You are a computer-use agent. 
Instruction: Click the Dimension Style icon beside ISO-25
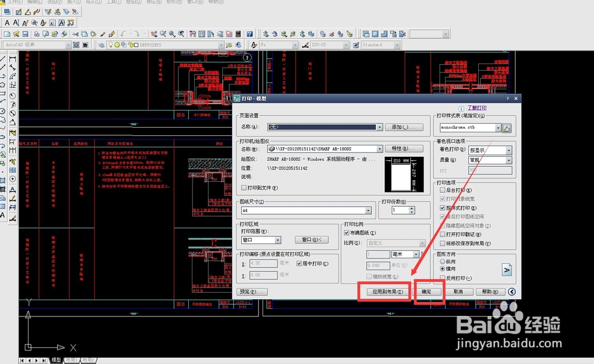coord(305,45)
